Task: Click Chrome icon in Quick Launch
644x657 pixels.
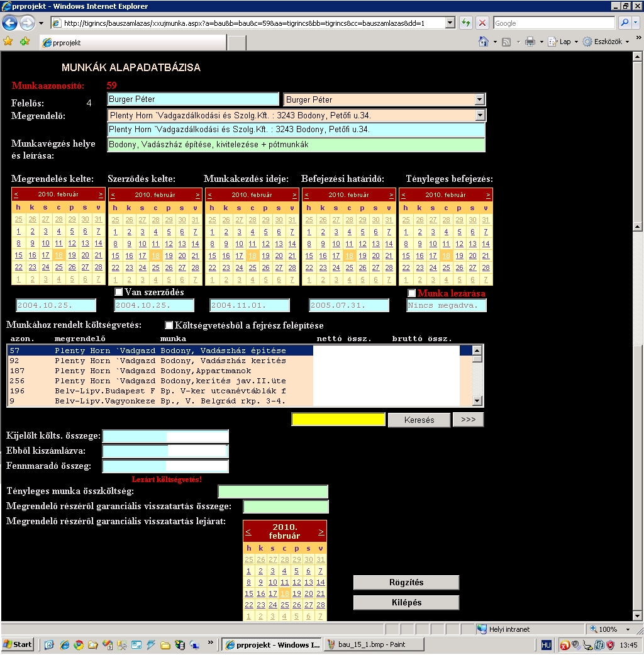Action: 79,645
